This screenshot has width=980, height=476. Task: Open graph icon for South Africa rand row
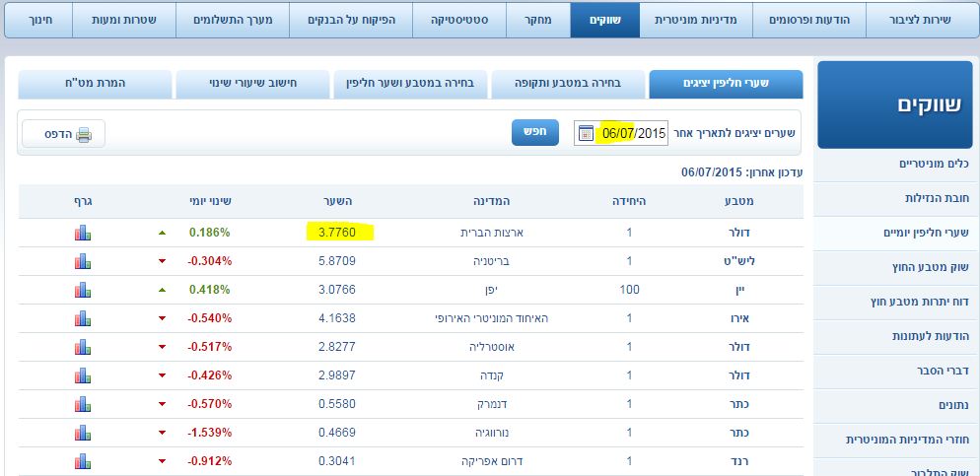tap(82, 460)
